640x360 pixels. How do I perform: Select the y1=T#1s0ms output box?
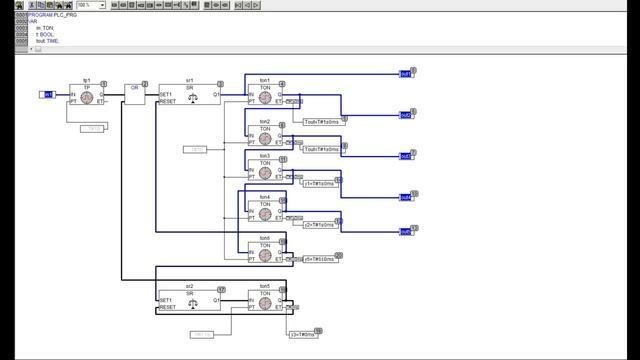tap(321, 184)
